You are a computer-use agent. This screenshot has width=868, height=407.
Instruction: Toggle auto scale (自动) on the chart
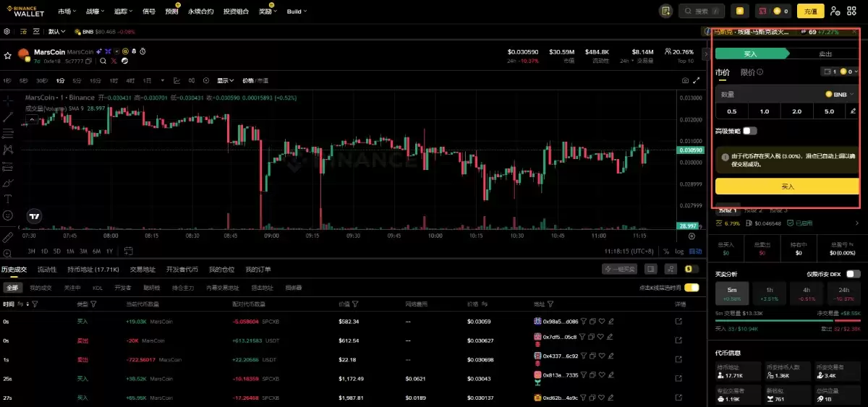pos(695,252)
